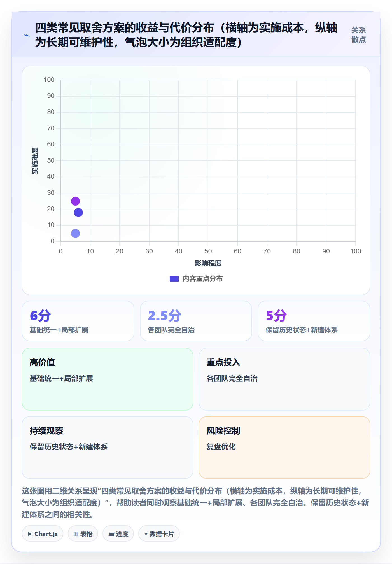Image resolution: width=392 pixels, height=564 pixels.
Task: Click 保留历史状态+新建体系 inside the 持续观察 card
Action: click(x=69, y=447)
